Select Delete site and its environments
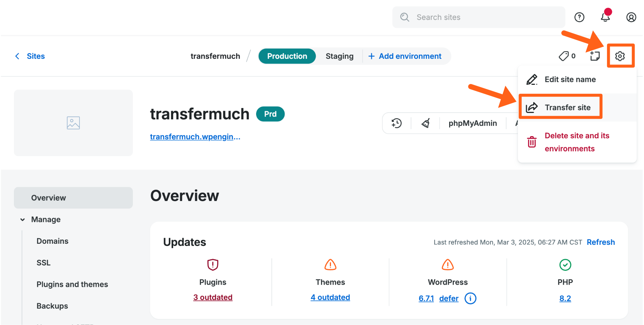 [577, 142]
